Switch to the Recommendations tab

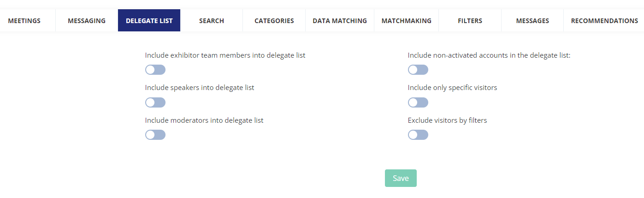coord(604,21)
